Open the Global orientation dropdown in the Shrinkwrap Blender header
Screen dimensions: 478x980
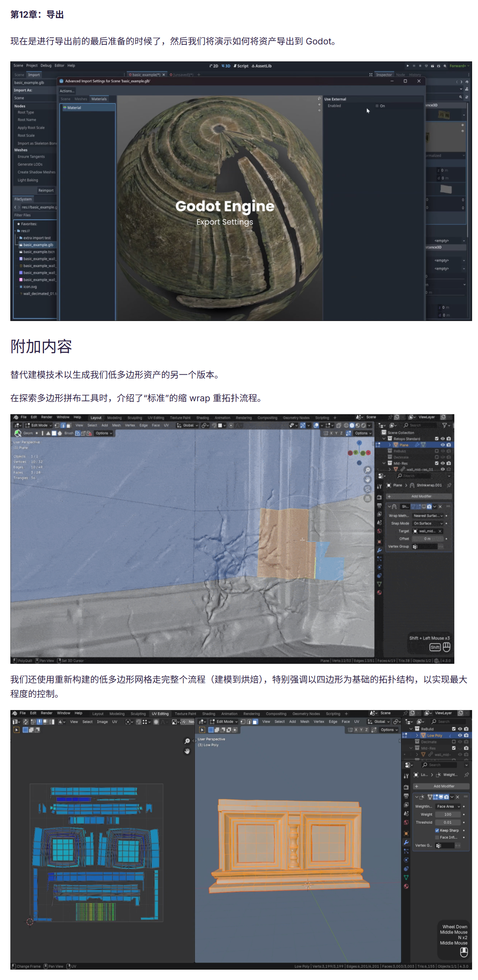pos(187,425)
